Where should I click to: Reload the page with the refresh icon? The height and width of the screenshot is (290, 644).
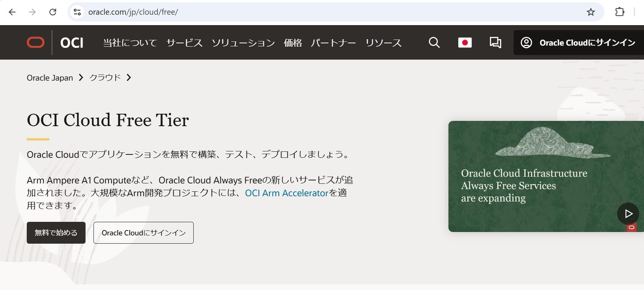pos(53,12)
